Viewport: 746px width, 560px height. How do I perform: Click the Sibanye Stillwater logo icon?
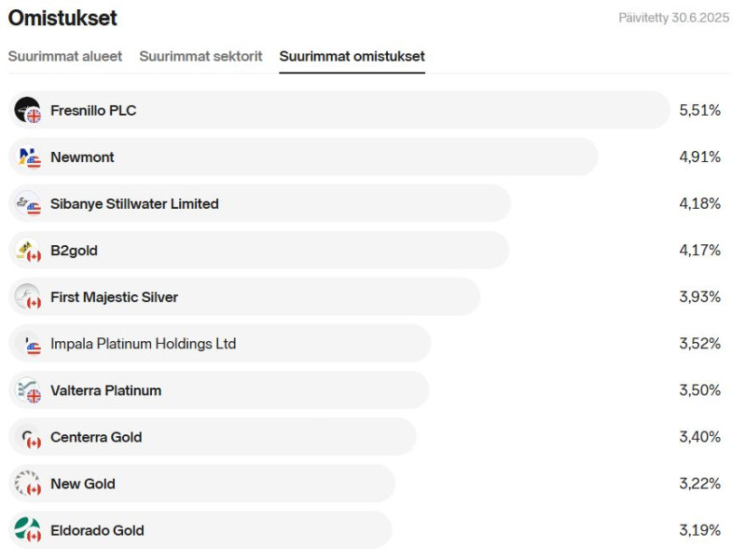point(28,203)
